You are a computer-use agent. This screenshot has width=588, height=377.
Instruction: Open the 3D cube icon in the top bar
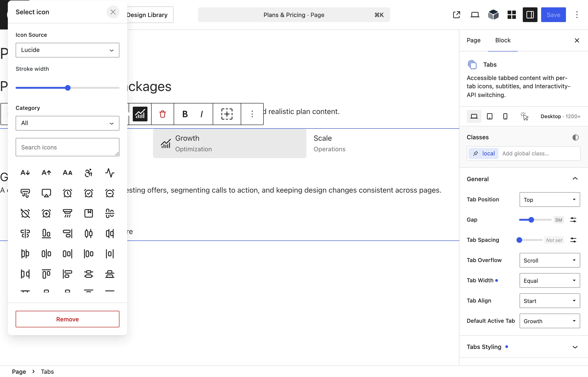point(493,15)
